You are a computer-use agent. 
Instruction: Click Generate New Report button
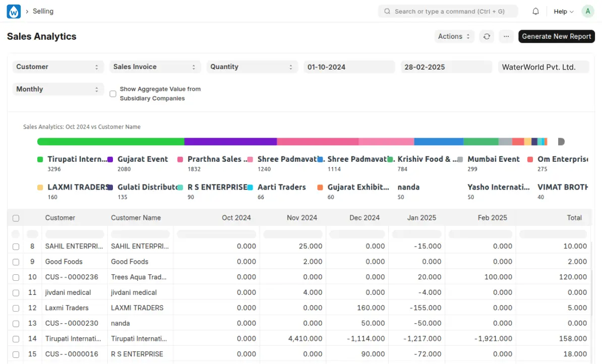pyautogui.click(x=556, y=36)
